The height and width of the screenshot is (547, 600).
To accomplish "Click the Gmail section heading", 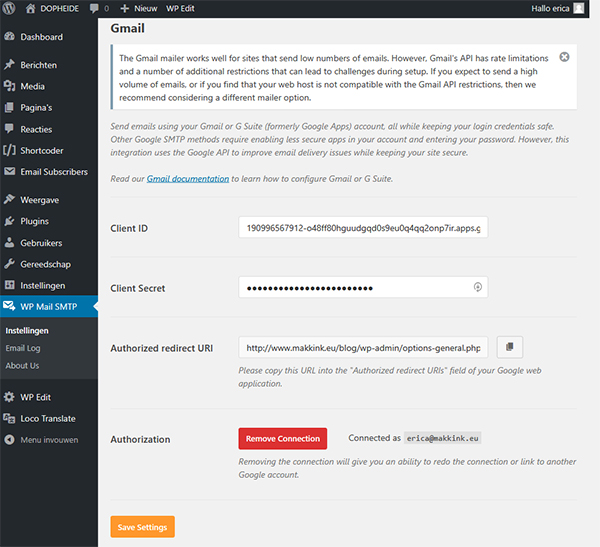I will [127, 28].
